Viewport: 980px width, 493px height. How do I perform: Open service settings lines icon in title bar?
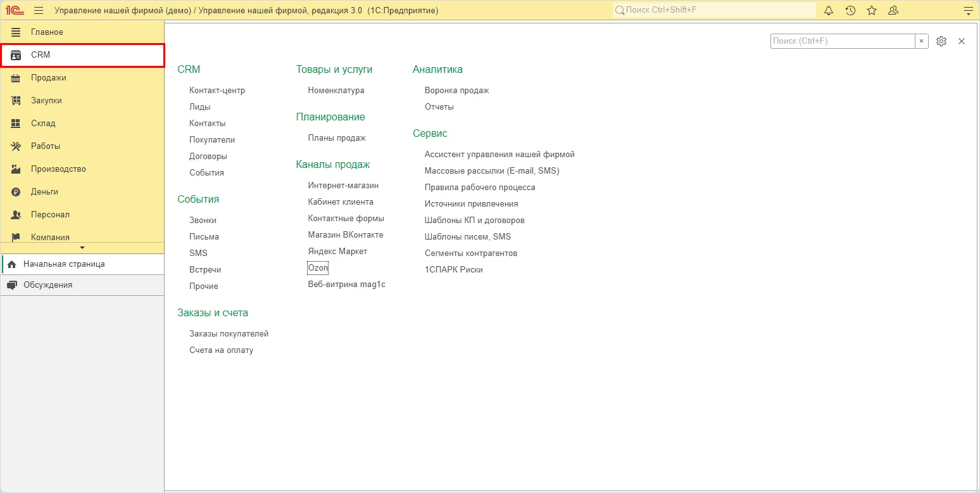pyautogui.click(x=967, y=10)
